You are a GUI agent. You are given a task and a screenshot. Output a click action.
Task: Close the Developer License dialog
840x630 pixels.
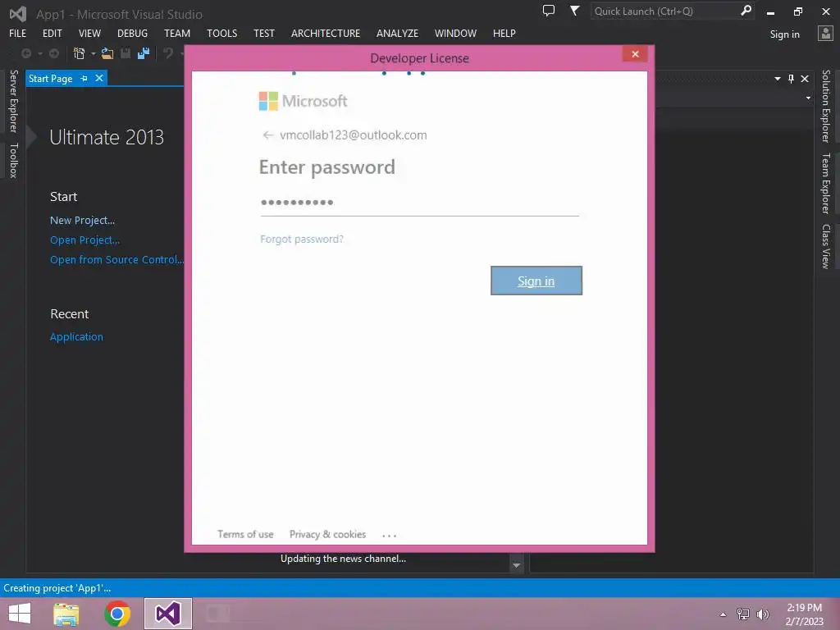(x=636, y=54)
